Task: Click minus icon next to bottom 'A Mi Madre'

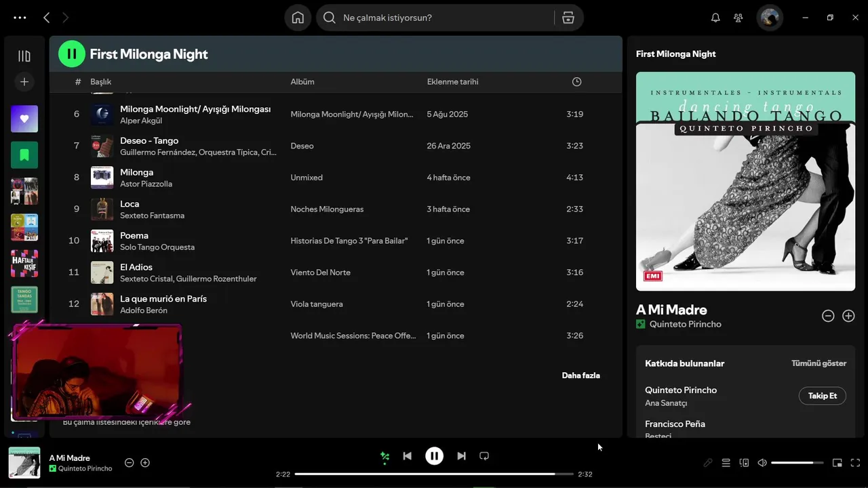Action: pyautogui.click(x=129, y=463)
